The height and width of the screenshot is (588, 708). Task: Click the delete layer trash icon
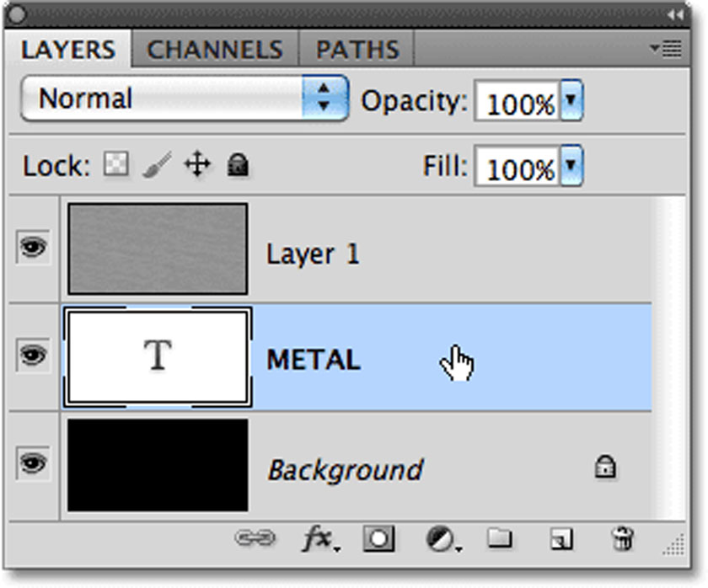623,538
